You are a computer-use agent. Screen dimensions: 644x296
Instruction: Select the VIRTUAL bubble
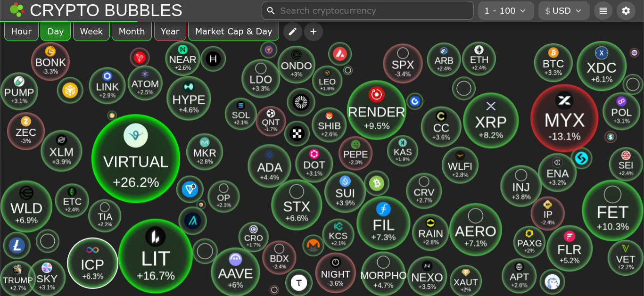click(136, 159)
